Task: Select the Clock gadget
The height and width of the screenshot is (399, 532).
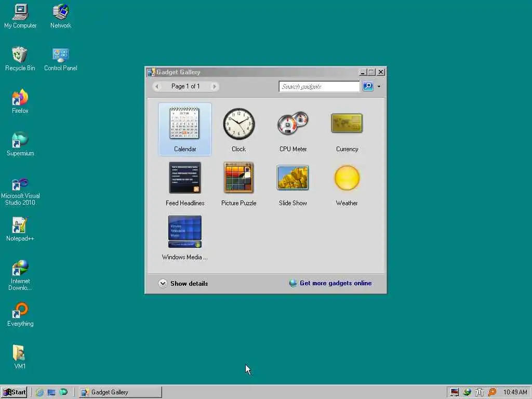Action: pyautogui.click(x=238, y=129)
